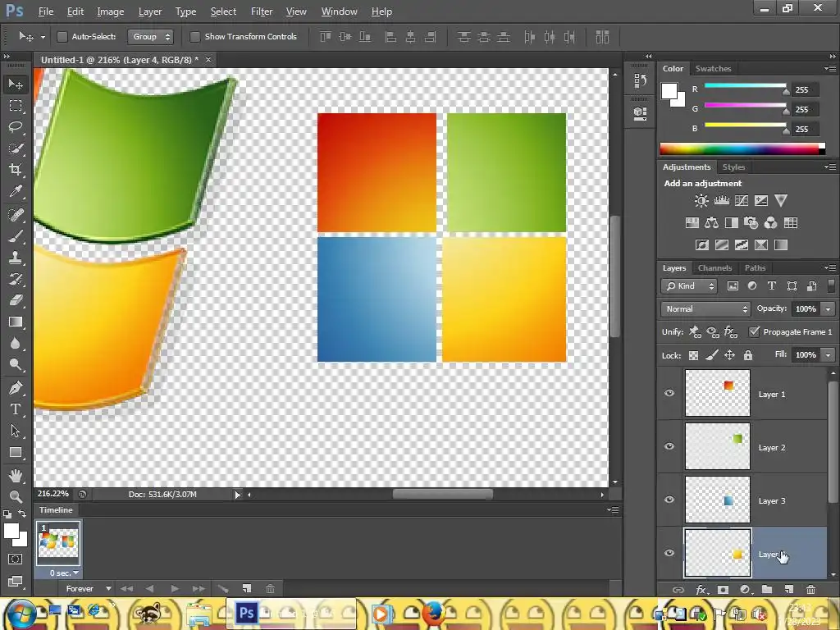Open the Fill value dropdown arrow

point(829,355)
